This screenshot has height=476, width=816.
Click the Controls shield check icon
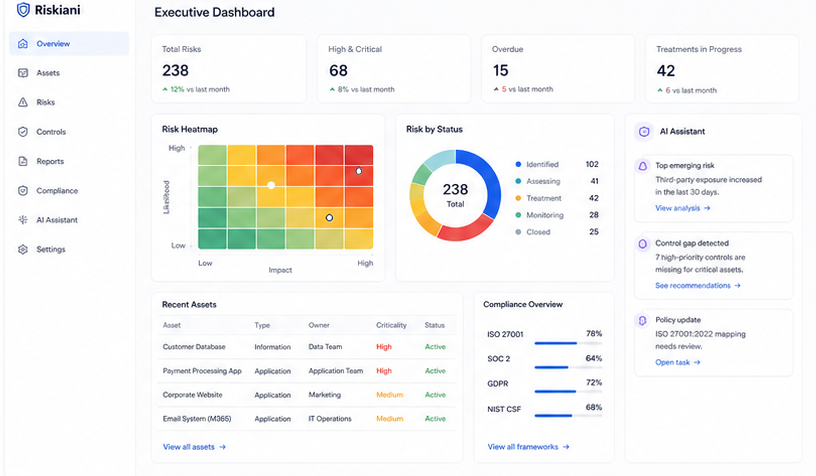point(23,132)
